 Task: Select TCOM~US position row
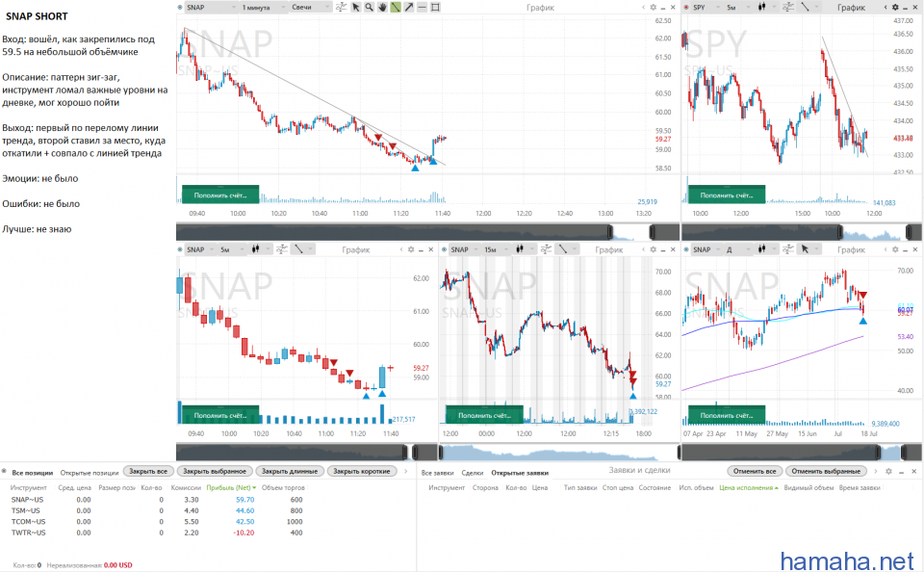coord(157,522)
